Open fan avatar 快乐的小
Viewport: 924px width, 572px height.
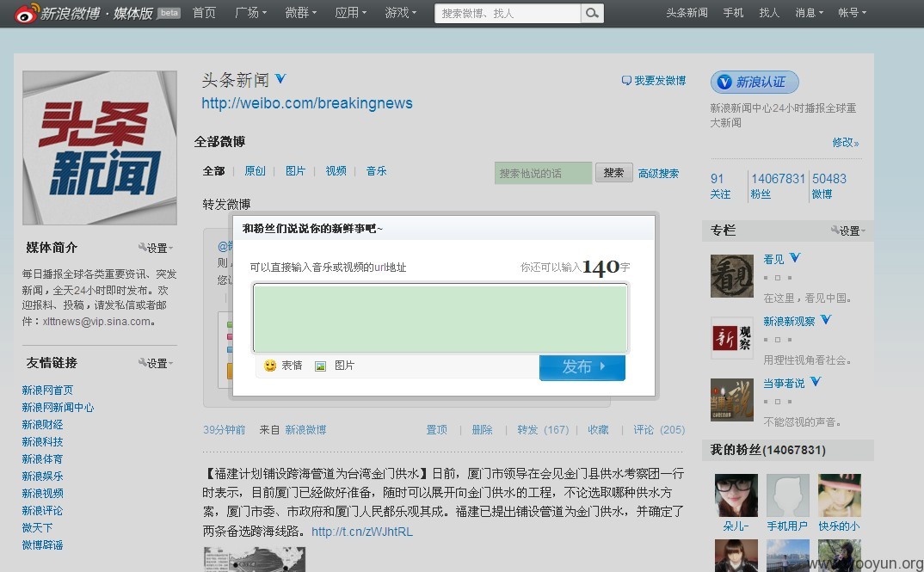point(840,495)
